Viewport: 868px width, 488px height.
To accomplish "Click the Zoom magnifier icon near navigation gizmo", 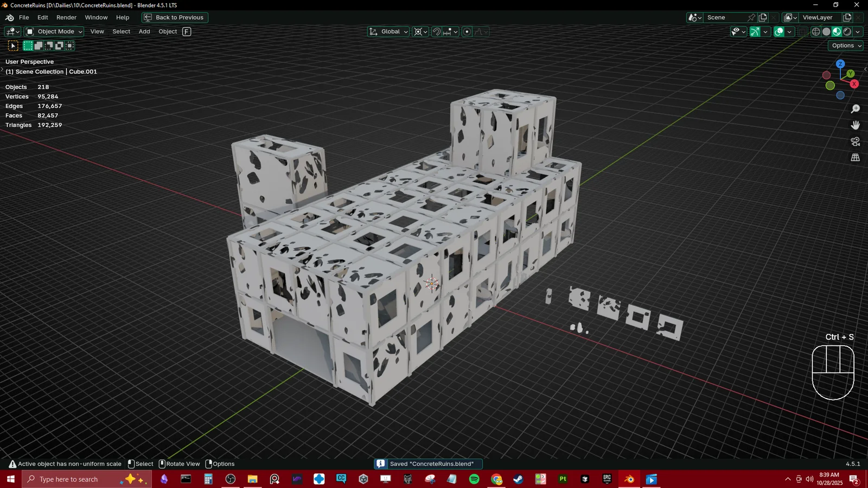I will (x=855, y=108).
